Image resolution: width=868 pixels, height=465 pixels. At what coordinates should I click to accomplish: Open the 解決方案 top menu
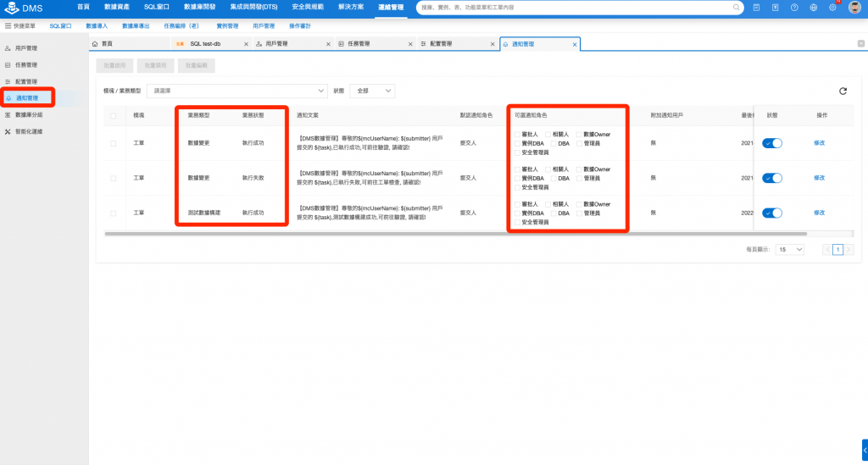[351, 7]
